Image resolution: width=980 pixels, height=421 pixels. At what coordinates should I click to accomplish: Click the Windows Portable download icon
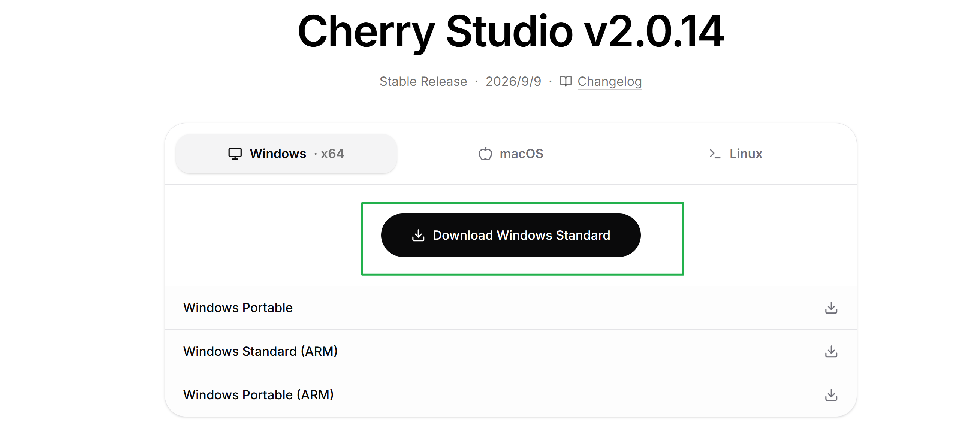(831, 308)
